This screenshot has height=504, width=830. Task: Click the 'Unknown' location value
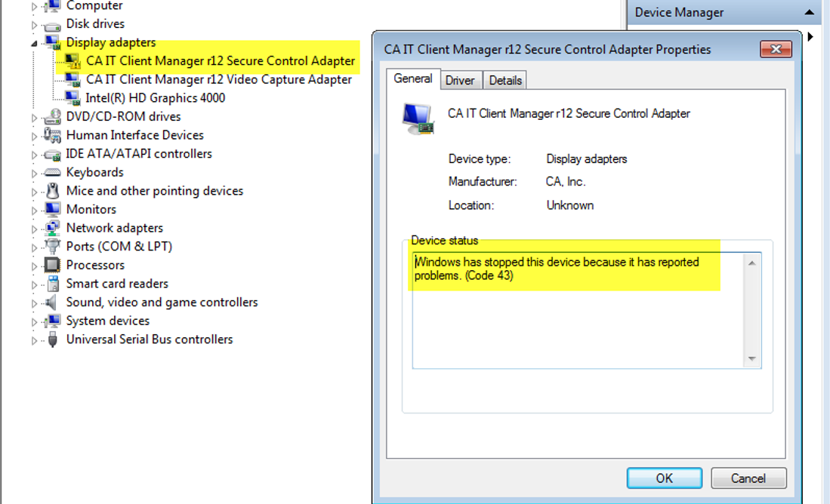click(570, 205)
